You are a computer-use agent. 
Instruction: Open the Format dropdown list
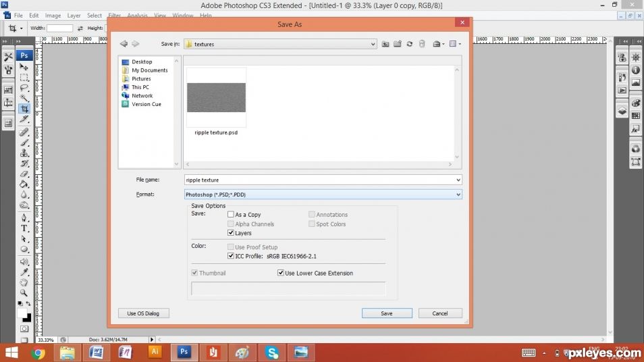(323, 195)
